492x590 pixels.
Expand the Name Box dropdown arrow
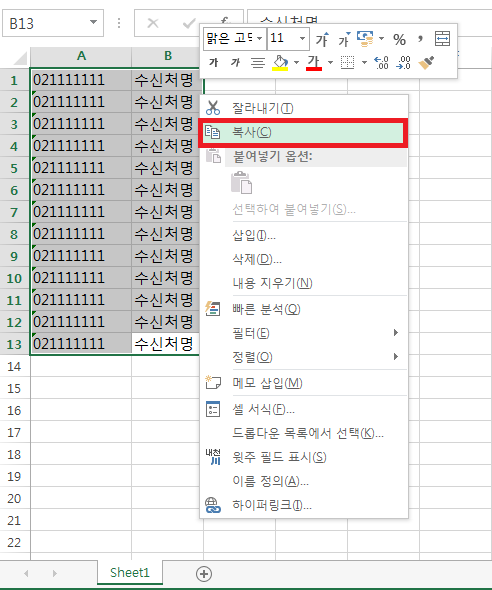[x=93, y=22]
